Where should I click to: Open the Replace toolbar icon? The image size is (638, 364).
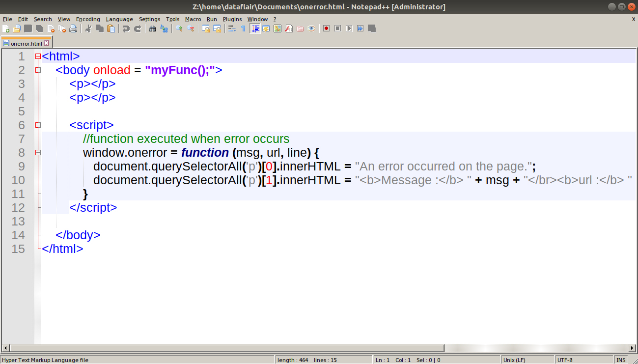click(164, 28)
